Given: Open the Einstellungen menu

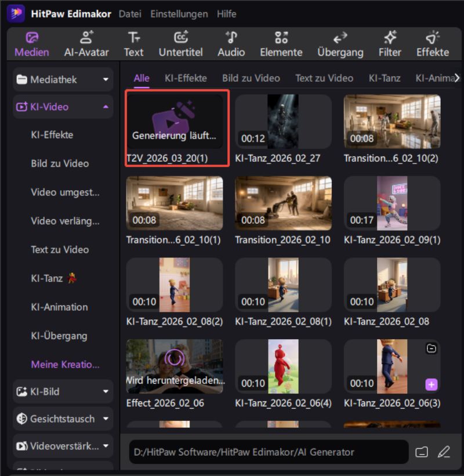Looking at the screenshot, I should point(179,13).
